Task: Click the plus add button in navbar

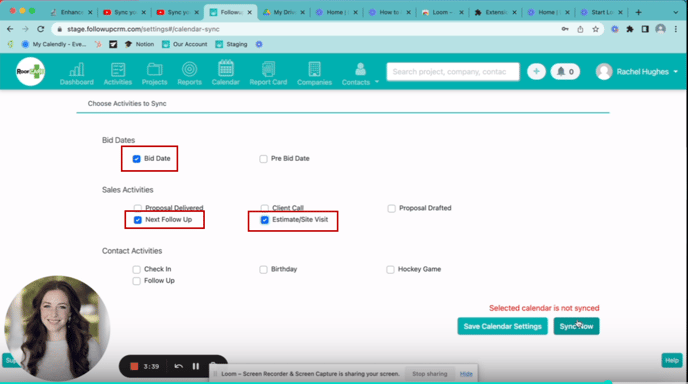Action: tap(536, 72)
